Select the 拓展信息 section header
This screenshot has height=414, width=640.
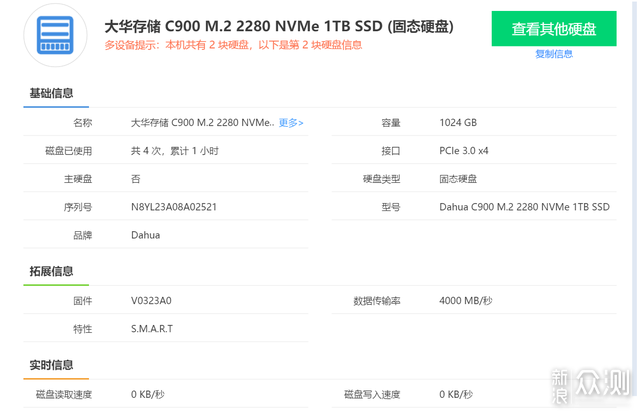click(x=51, y=272)
